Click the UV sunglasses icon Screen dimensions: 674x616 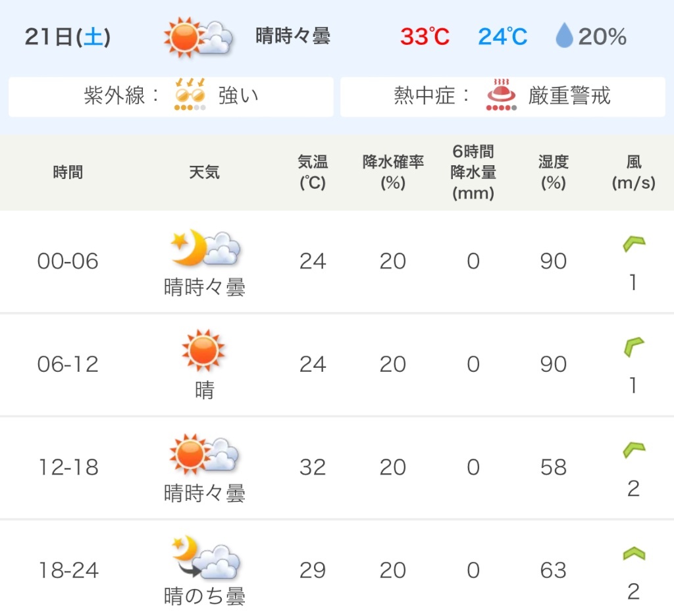(x=190, y=95)
